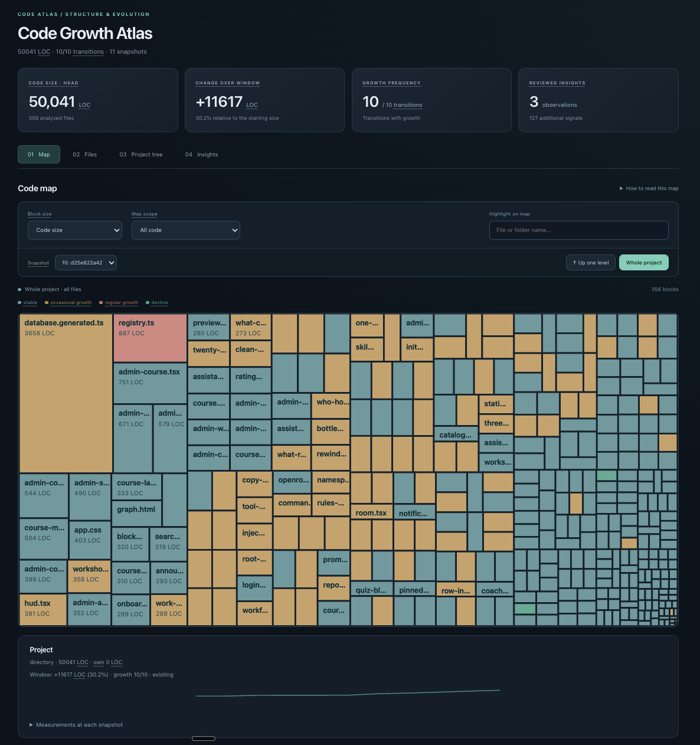Open the Files tab
This screenshot has width=700, height=745.
pos(84,154)
